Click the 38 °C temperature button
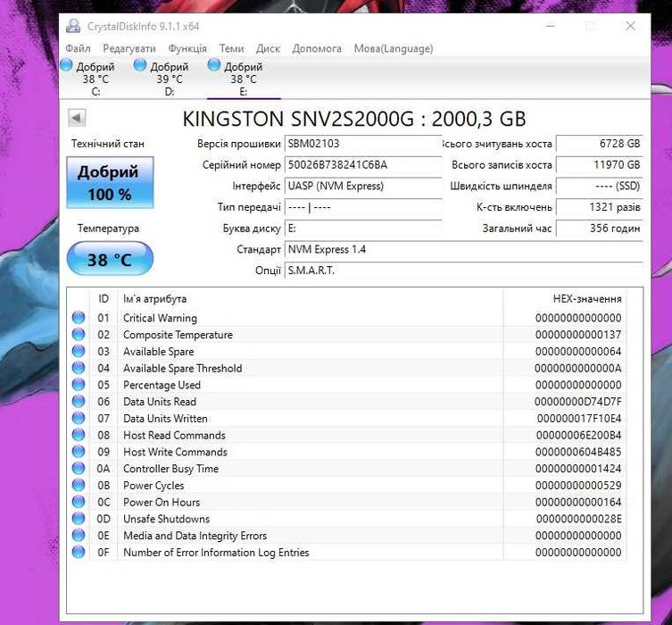 (x=110, y=259)
